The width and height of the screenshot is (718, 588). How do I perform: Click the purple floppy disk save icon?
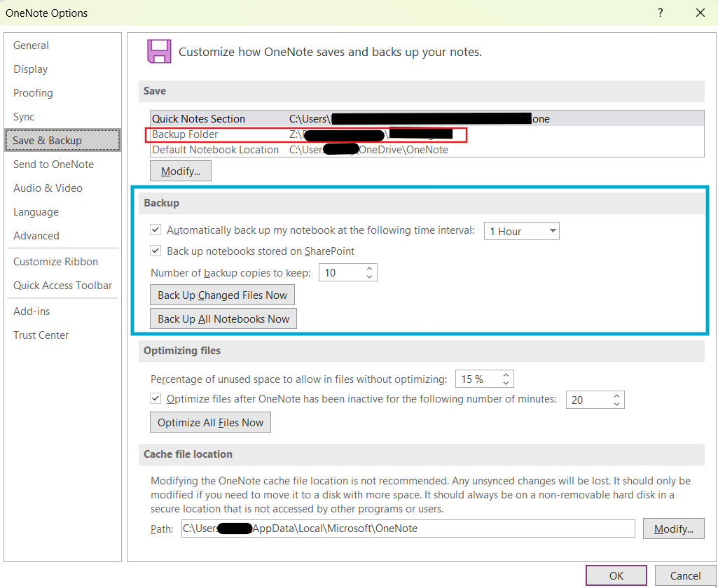tap(159, 51)
